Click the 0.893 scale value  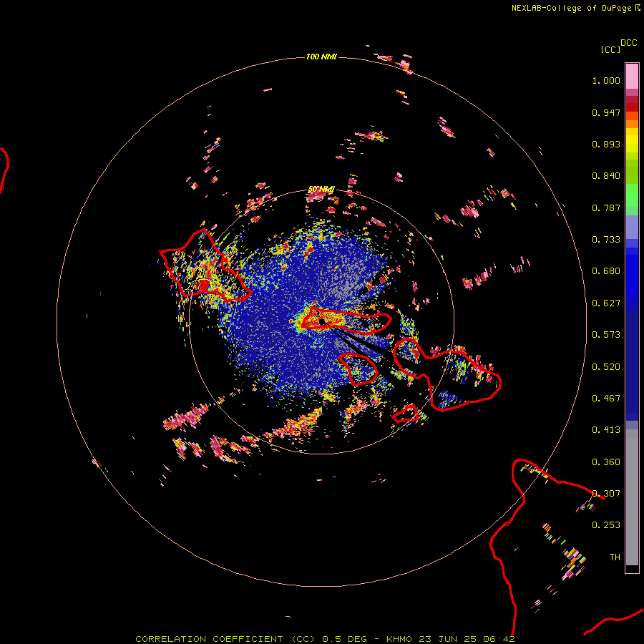tap(606, 144)
